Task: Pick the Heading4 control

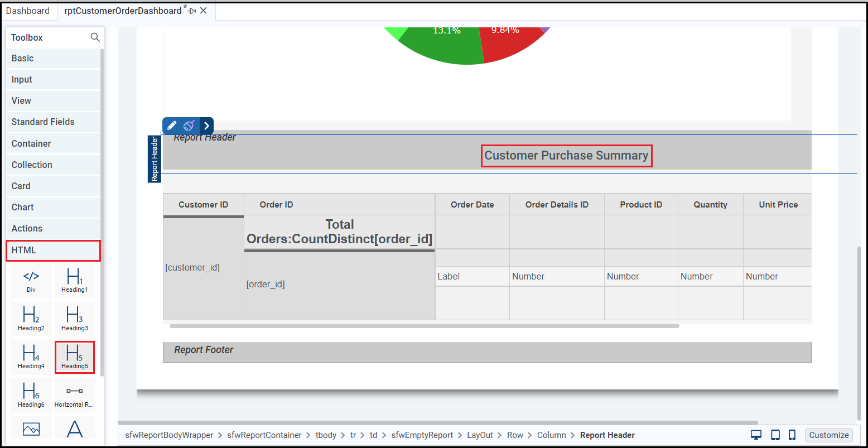Action: (31, 357)
